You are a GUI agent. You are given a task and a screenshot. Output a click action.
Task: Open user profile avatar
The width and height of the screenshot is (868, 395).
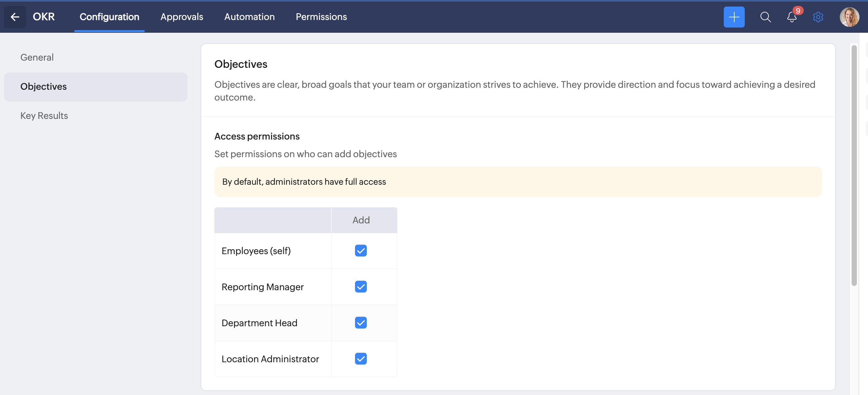[x=849, y=17]
